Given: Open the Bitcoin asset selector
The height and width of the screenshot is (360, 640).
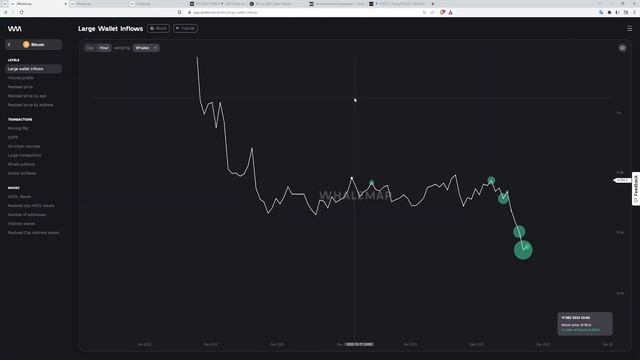Looking at the screenshot, I should click(33, 44).
